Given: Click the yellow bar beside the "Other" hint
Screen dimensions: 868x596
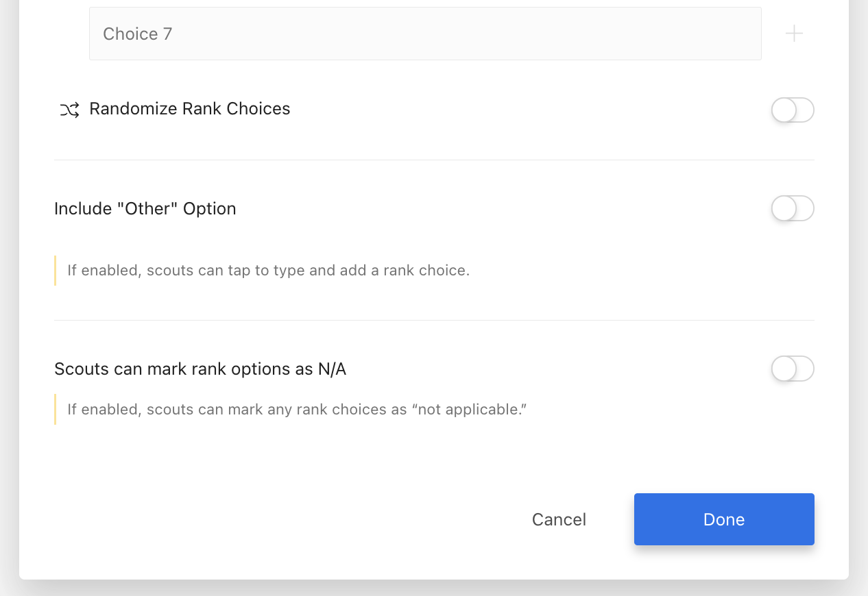Looking at the screenshot, I should coord(55,271).
